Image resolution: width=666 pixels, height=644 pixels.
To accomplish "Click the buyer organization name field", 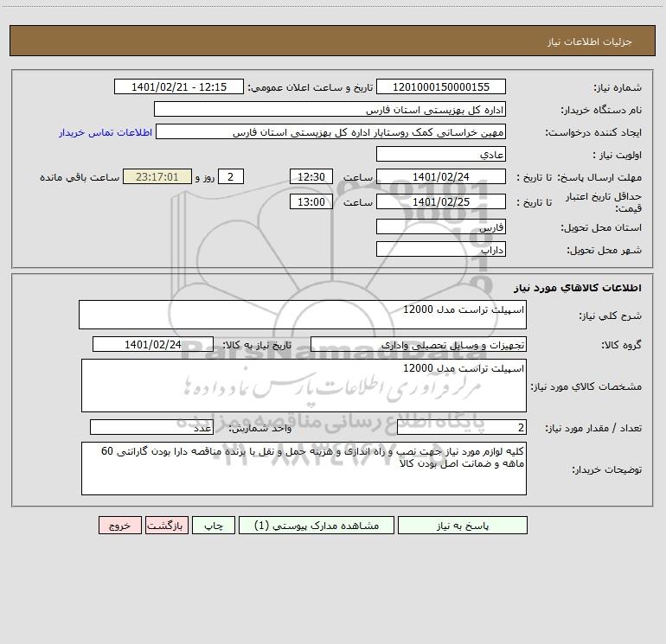I will pyautogui.click(x=330, y=109).
